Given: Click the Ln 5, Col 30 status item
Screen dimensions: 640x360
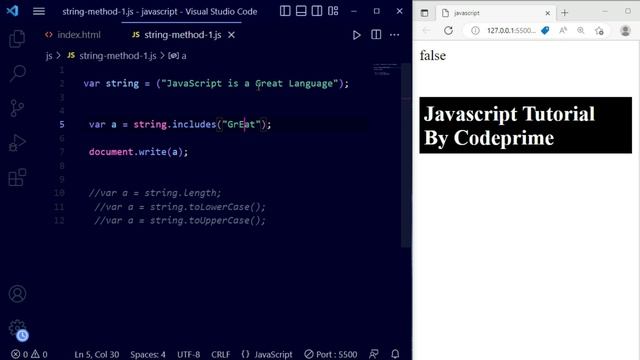Looking at the screenshot, I should click(97, 354).
